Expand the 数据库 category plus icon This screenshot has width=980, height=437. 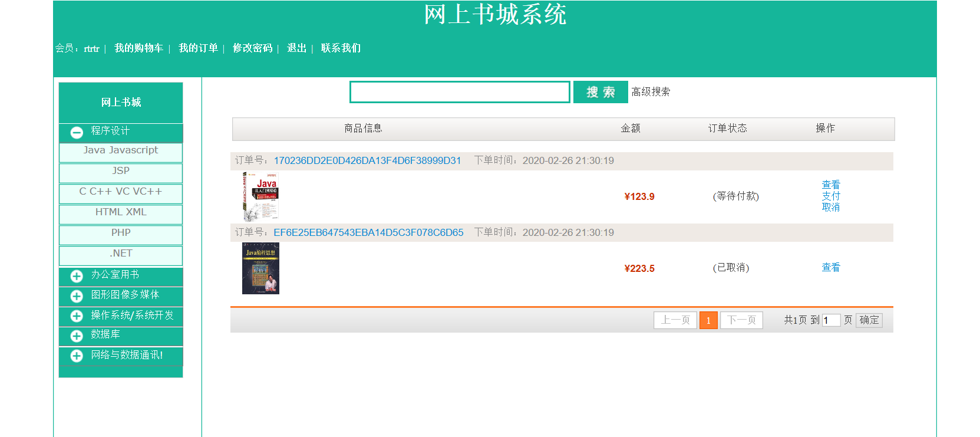(x=77, y=336)
